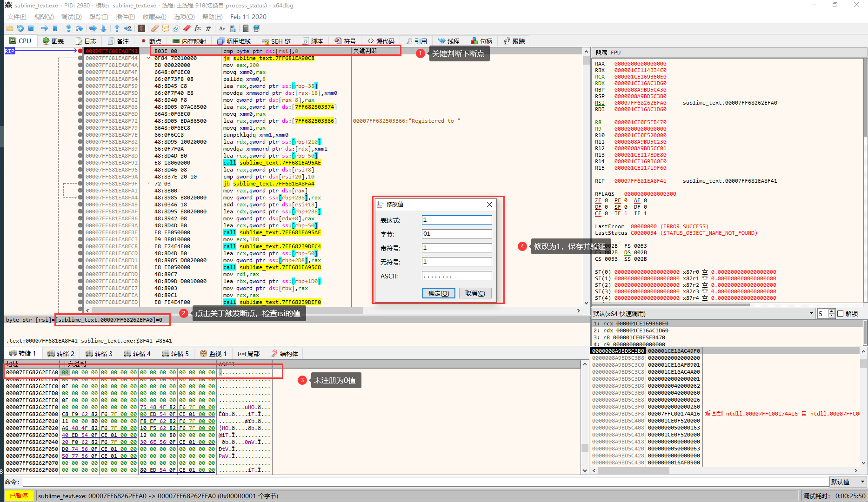Switch to the 断点 breakpoints tab

click(x=151, y=41)
